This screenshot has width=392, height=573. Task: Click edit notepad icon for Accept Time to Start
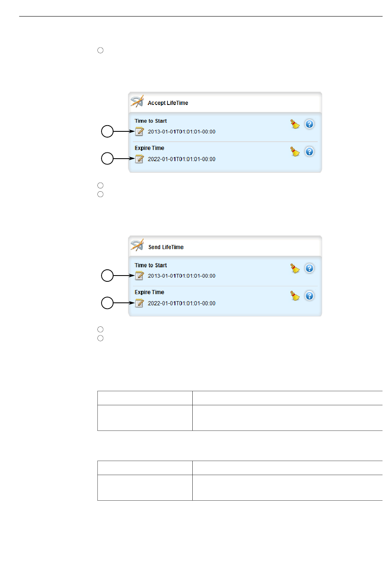[139, 132]
